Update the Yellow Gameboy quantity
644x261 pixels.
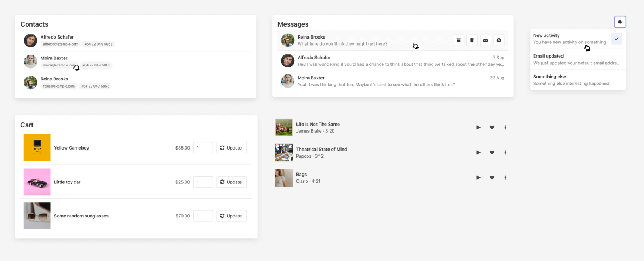click(x=231, y=148)
